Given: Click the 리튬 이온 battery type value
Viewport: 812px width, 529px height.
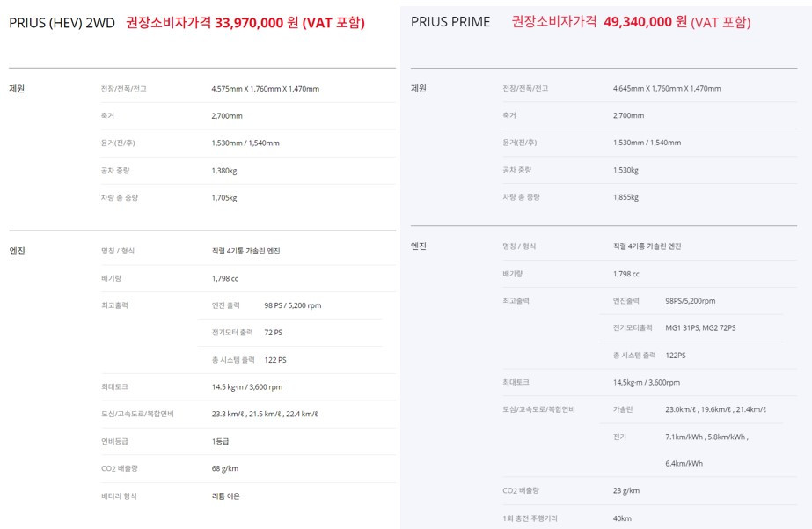Looking at the screenshot, I should point(226,496).
